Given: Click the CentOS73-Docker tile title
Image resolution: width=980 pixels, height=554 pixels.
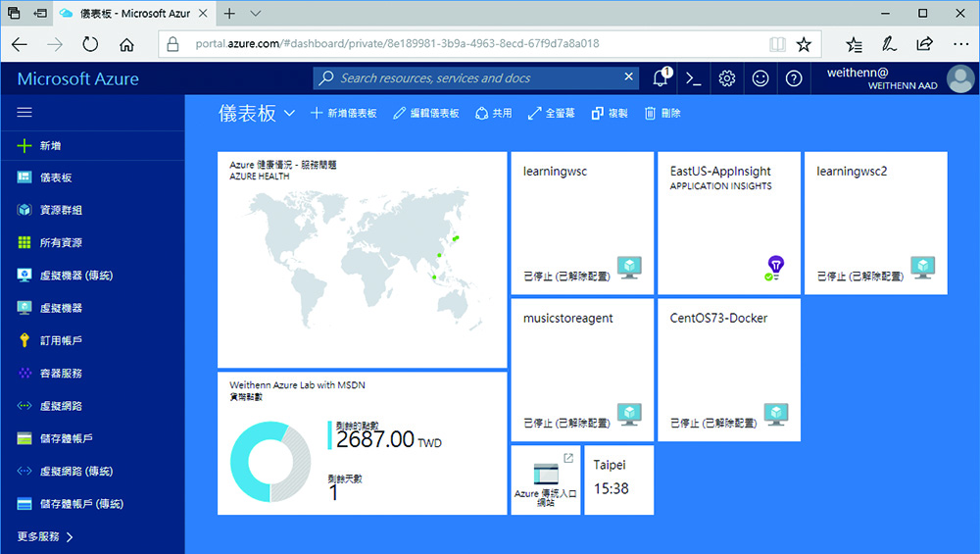Looking at the screenshot, I should (718, 319).
